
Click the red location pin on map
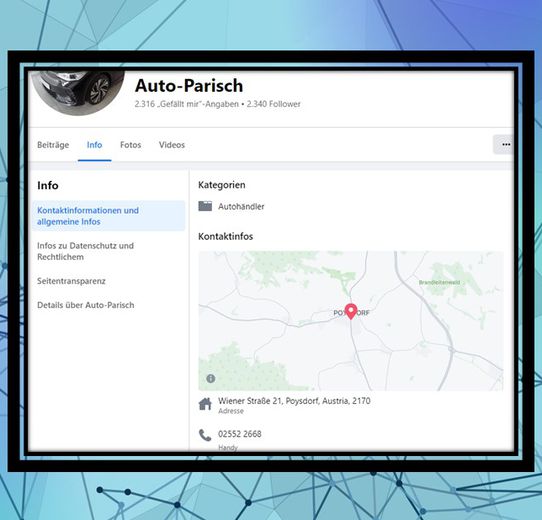[351, 311]
